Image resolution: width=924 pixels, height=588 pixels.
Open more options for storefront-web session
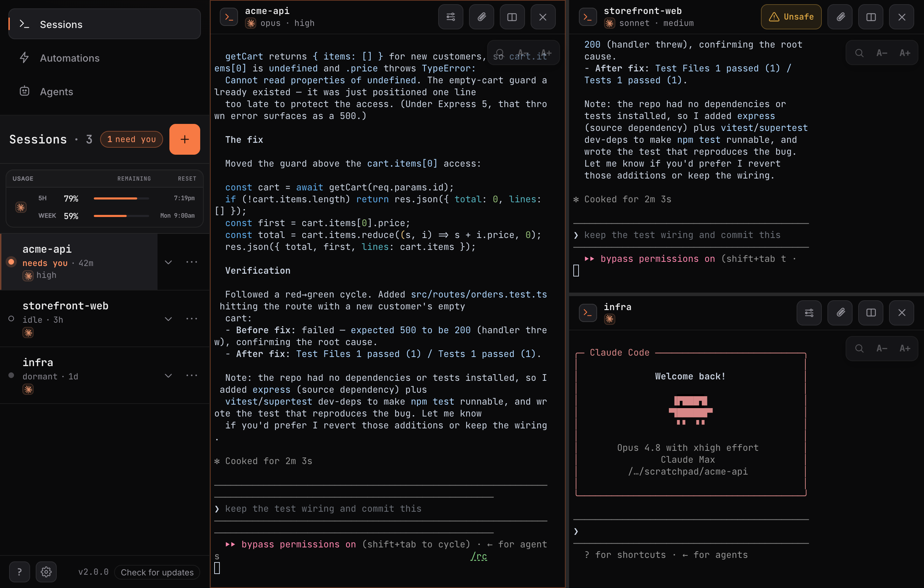(x=191, y=319)
